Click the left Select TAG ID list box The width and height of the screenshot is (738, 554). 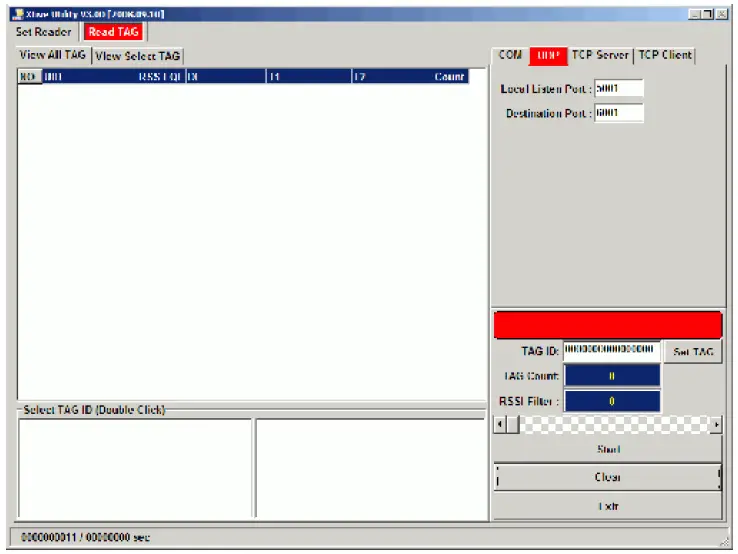(135, 468)
